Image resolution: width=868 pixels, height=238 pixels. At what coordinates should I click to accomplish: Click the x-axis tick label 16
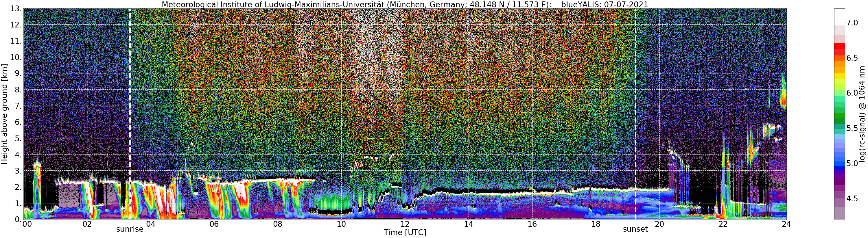tap(532, 224)
